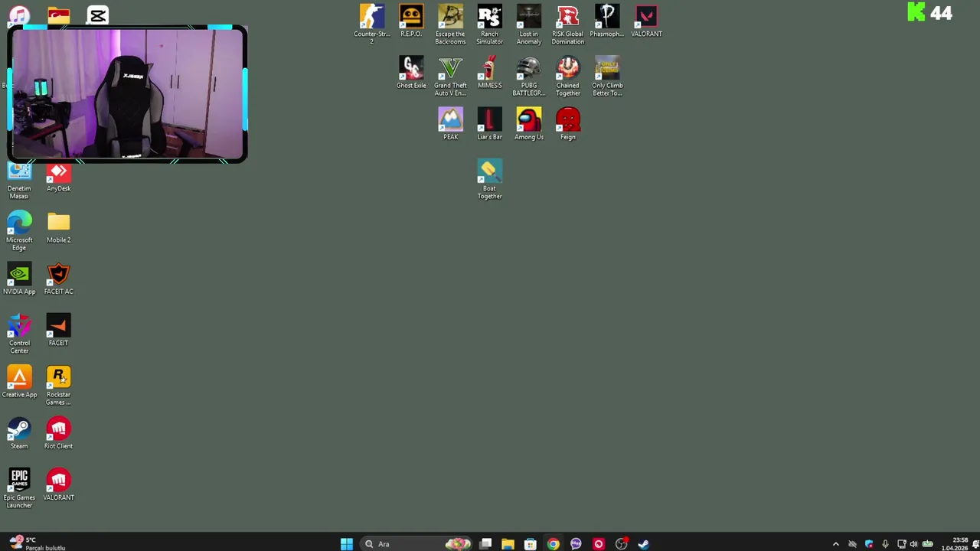Open the network icon in the tray
This screenshot has height=551, width=980.
(x=901, y=544)
